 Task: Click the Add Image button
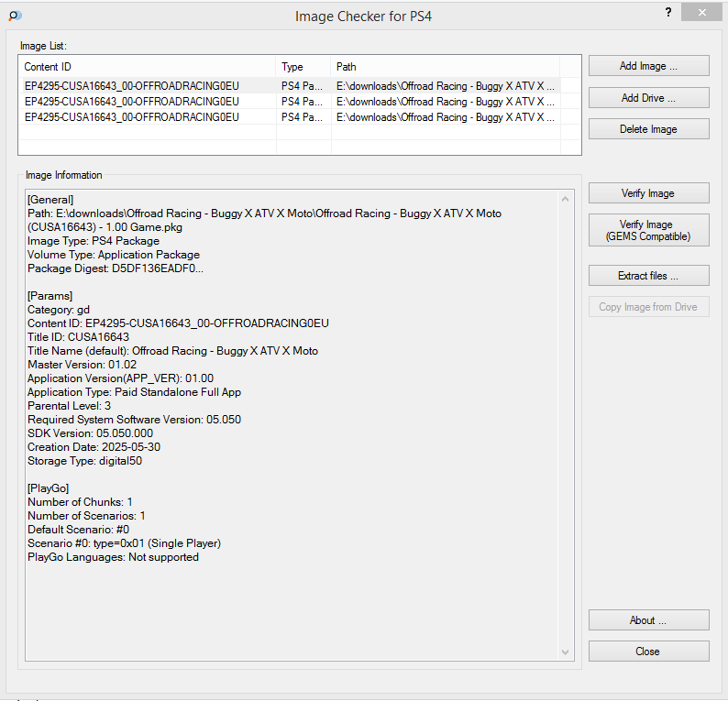(x=648, y=66)
